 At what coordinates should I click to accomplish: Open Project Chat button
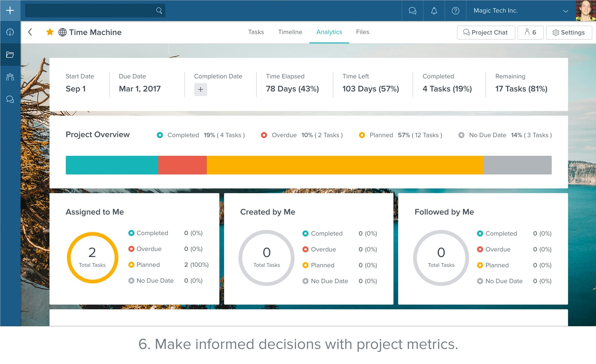pyautogui.click(x=486, y=32)
